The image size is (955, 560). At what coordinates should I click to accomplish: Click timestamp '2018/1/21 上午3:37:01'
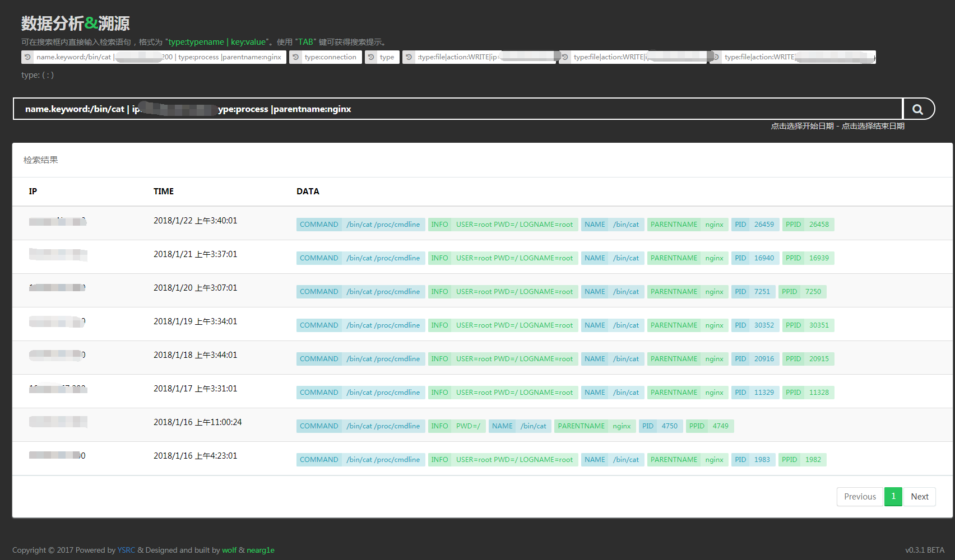coord(196,254)
